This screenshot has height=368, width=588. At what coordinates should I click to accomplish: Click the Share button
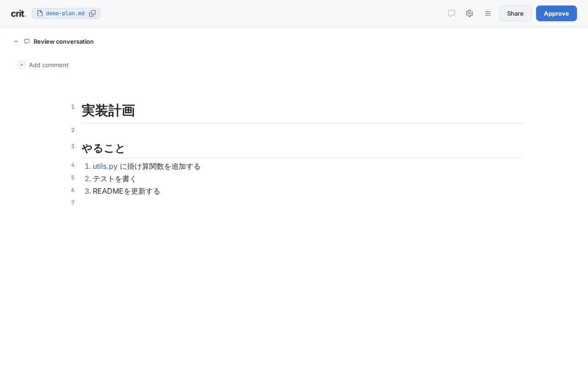tap(515, 13)
